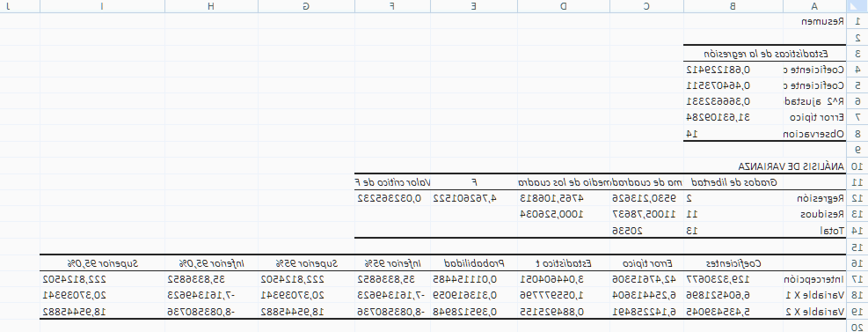Click the value 0,464073511
The width and height of the screenshot is (868, 332).
pyautogui.click(x=718, y=85)
